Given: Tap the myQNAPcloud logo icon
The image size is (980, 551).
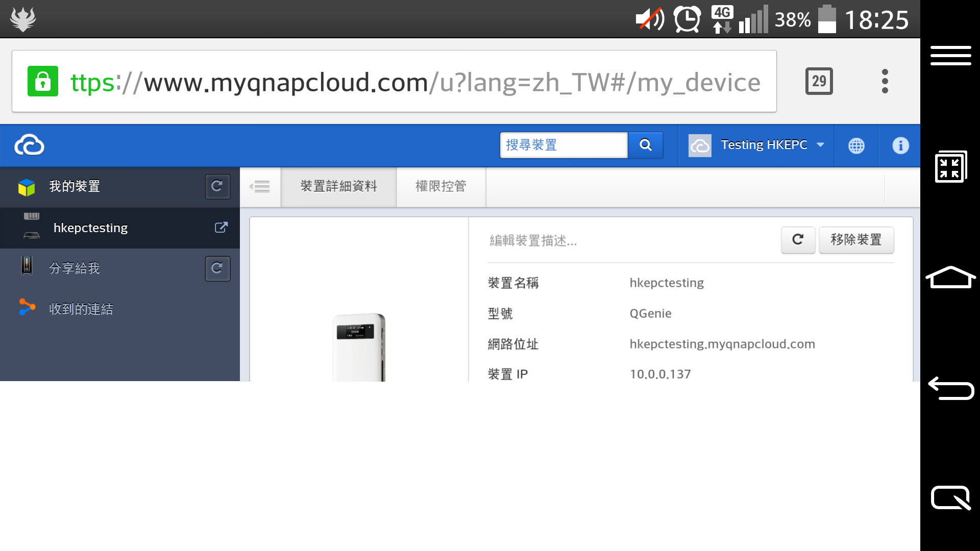Looking at the screenshot, I should [30, 145].
